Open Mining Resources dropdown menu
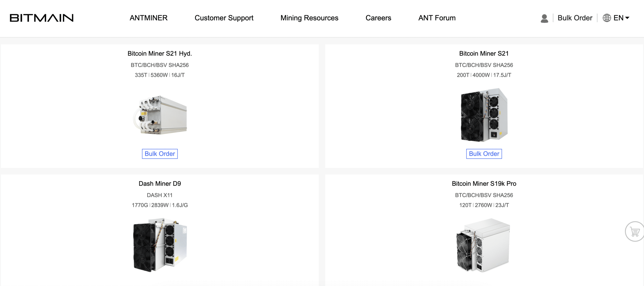The height and width of the screenshot is (286, 644). coord(309,18)
